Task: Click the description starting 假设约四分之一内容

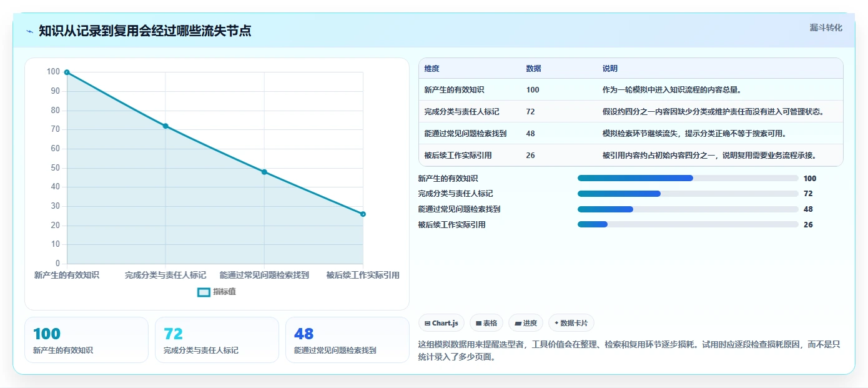Action: (713, 112)
